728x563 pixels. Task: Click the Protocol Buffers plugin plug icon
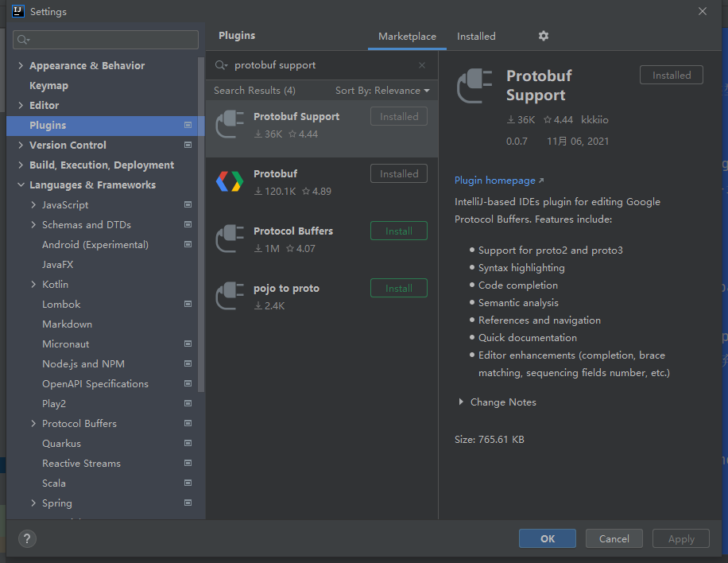point(230,239)
